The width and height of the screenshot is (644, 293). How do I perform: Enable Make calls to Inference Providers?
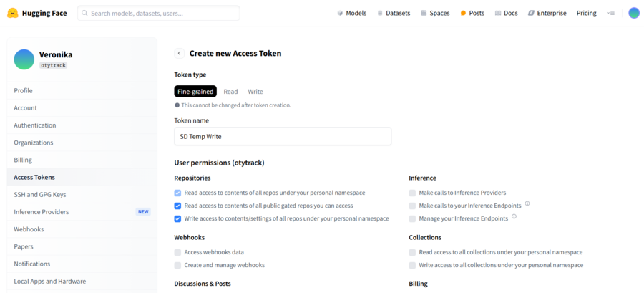[412, 193]
